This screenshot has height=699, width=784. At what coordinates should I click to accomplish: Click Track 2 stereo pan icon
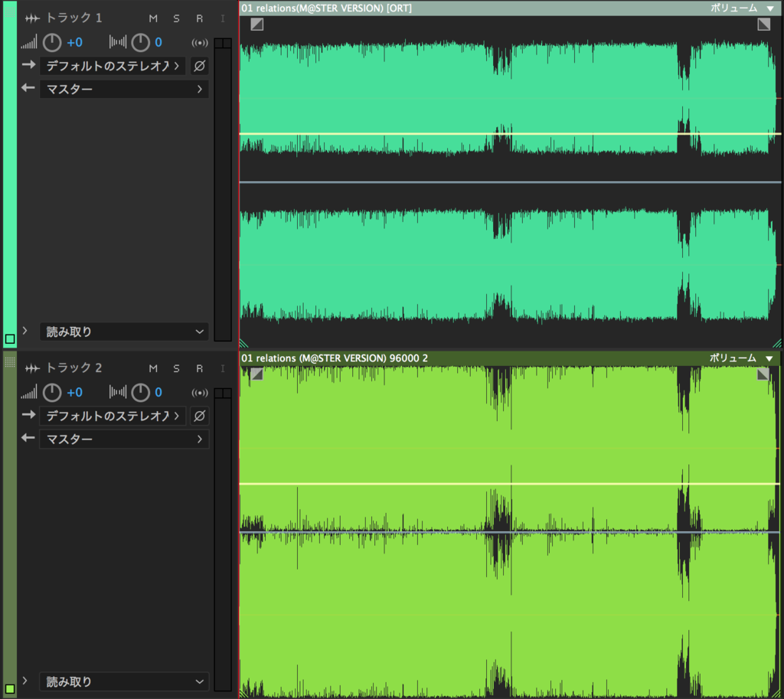click(x=117, y=392)
